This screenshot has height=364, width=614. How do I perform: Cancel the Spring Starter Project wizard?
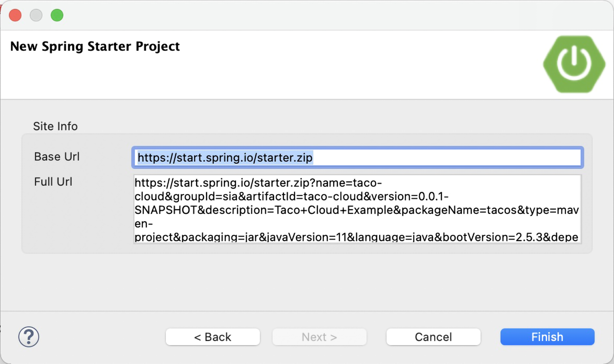click(433, 337)
